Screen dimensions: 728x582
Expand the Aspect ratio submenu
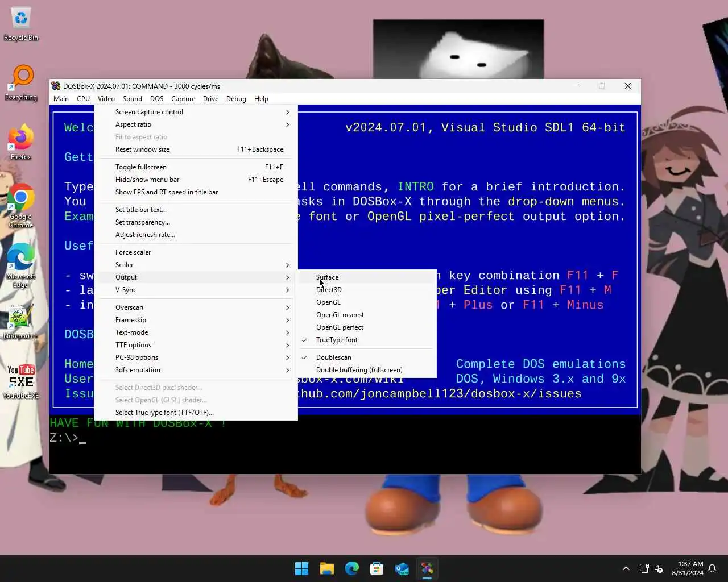(x=196, y=124)
